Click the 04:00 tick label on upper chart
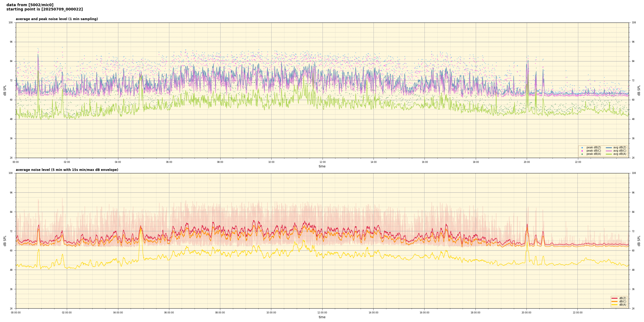This screenshot has height=322, width=644. pos(118,162)
